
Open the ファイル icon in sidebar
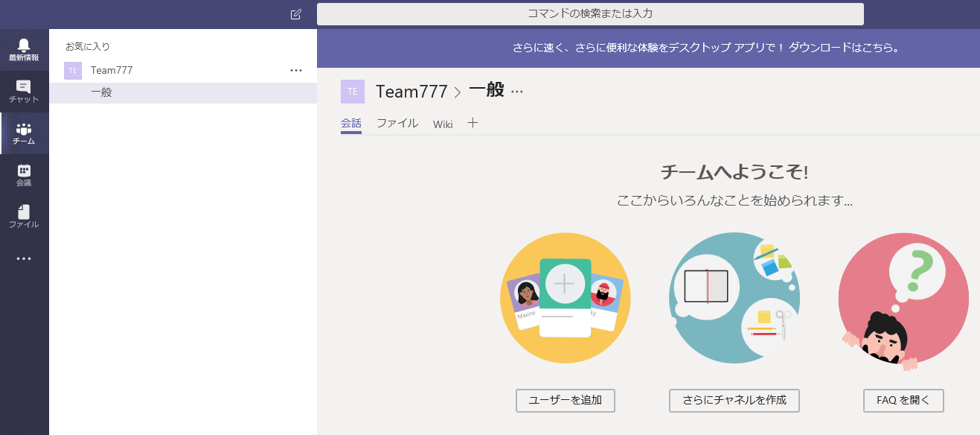coord(24,217)
